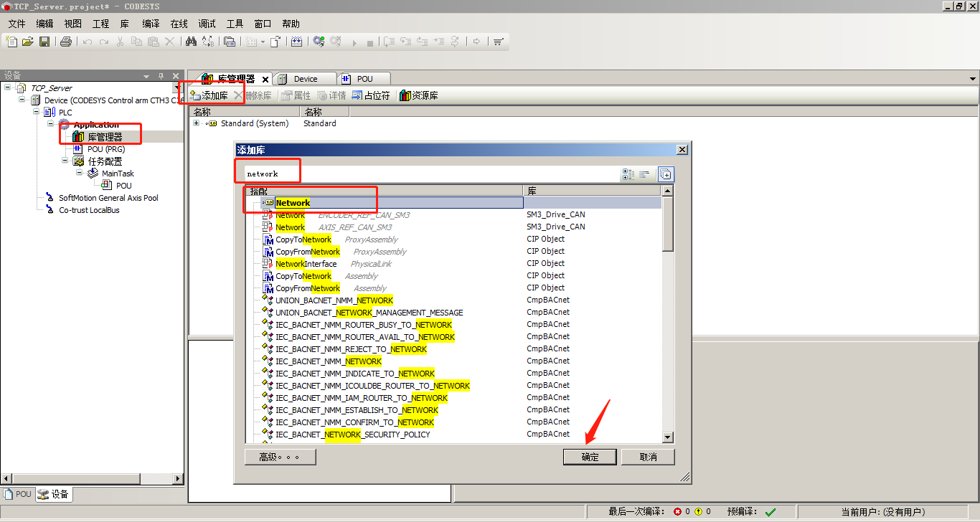Click the 任务配置 task configuration icon
The width and height of the screenshot is (980, 522).
click(79, 161)
